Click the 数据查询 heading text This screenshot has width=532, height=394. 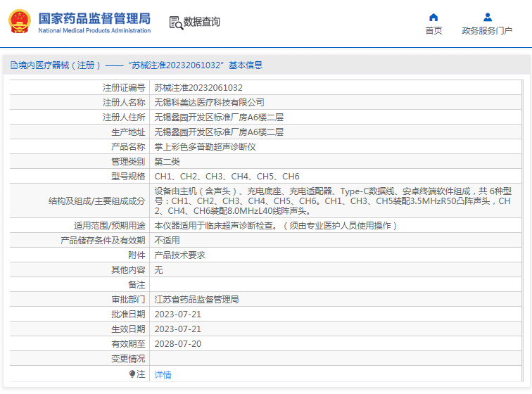[x=202, y=23]
